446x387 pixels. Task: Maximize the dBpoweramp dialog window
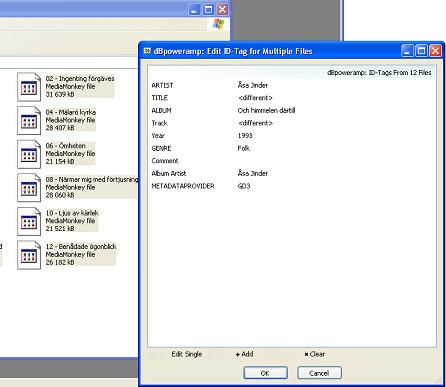[421, 51]
